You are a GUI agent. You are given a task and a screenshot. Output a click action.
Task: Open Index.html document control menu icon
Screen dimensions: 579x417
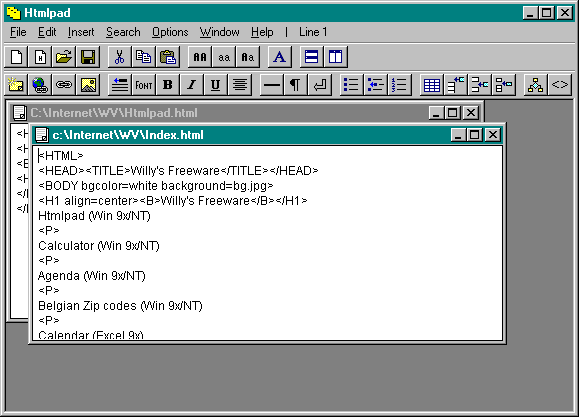tap(41, 135)
